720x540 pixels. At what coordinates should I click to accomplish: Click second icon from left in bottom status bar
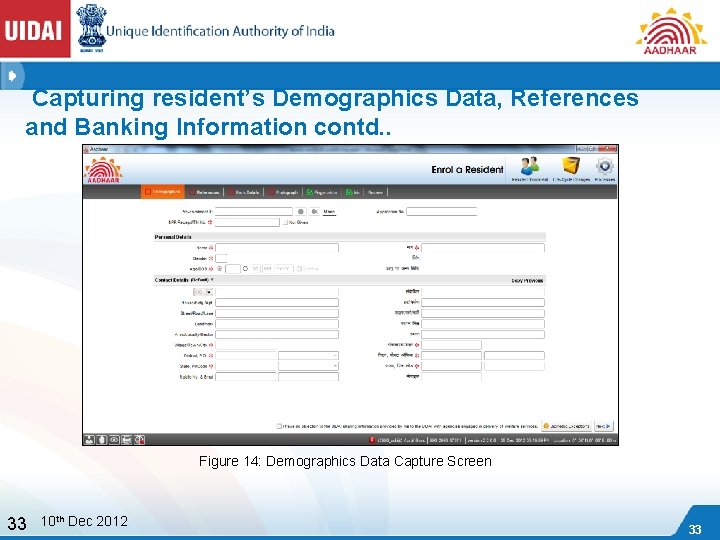[101, 439]
